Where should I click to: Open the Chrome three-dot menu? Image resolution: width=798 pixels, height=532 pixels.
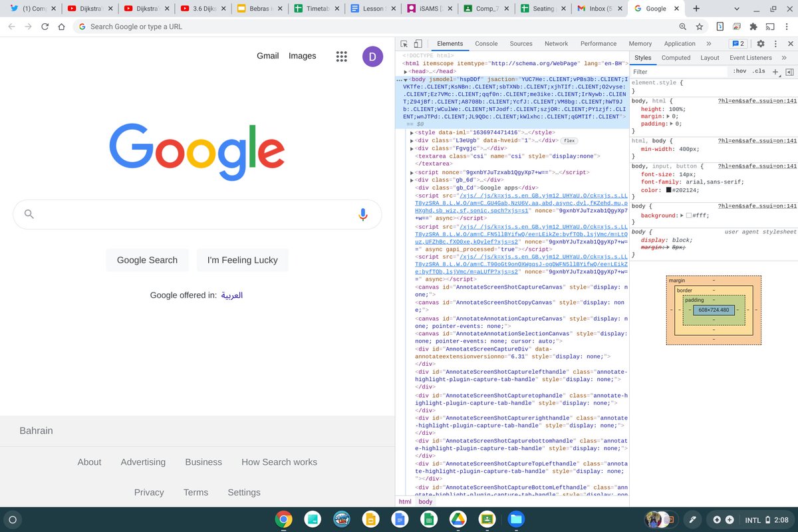pos(787,27)
